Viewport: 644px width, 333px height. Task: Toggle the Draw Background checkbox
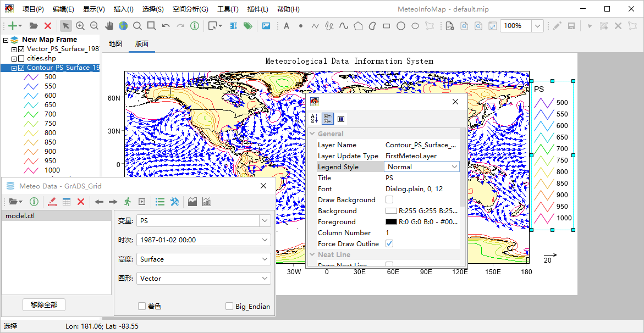(x=389, y=199)
